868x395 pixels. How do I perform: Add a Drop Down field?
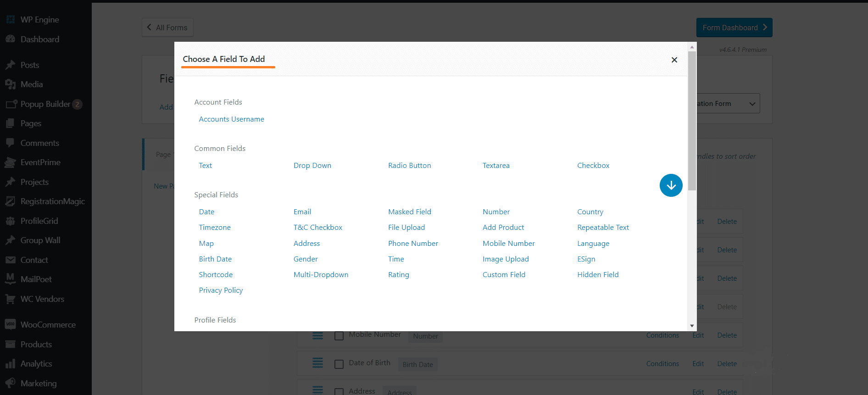click(x=312, y=166)
